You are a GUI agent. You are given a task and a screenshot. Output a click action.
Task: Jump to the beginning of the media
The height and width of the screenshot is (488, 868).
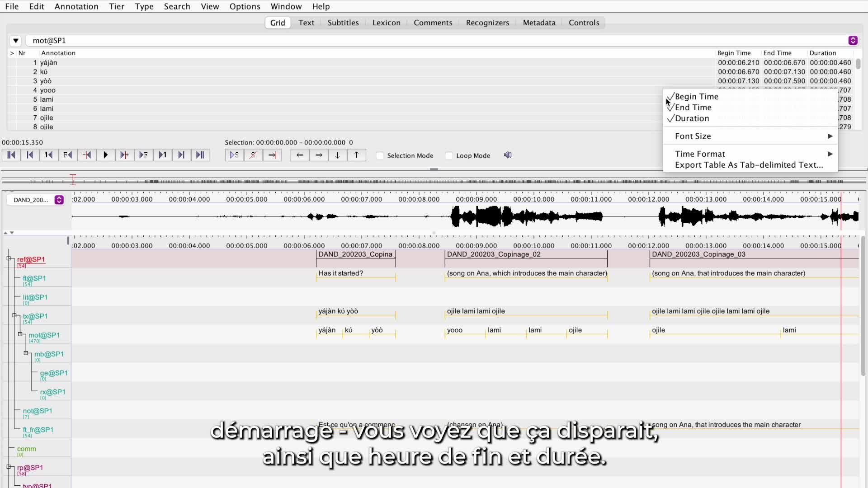point(11,155)
